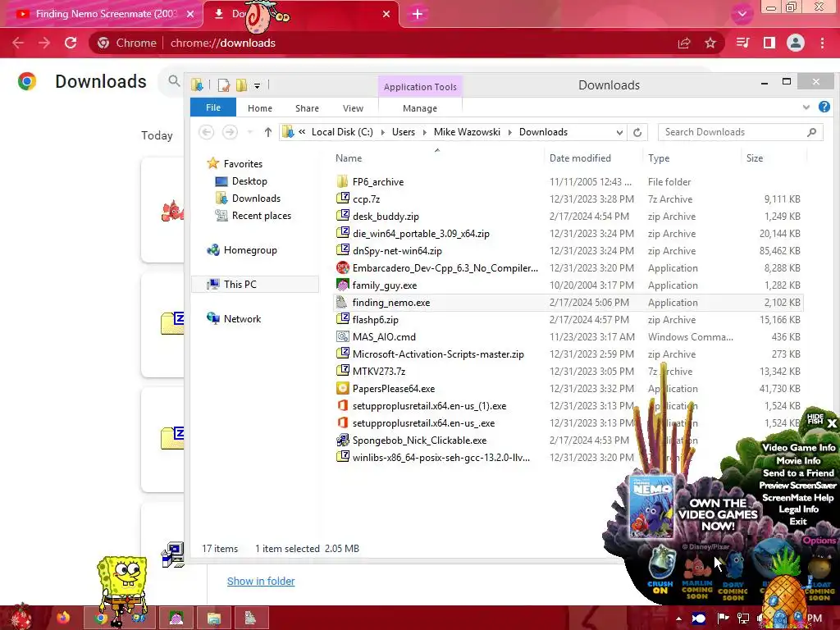The height and width of the screenshot is (630, 840).
Task: Select Local Disk (C:) in the breadcrumb
Action: point(342,132)
